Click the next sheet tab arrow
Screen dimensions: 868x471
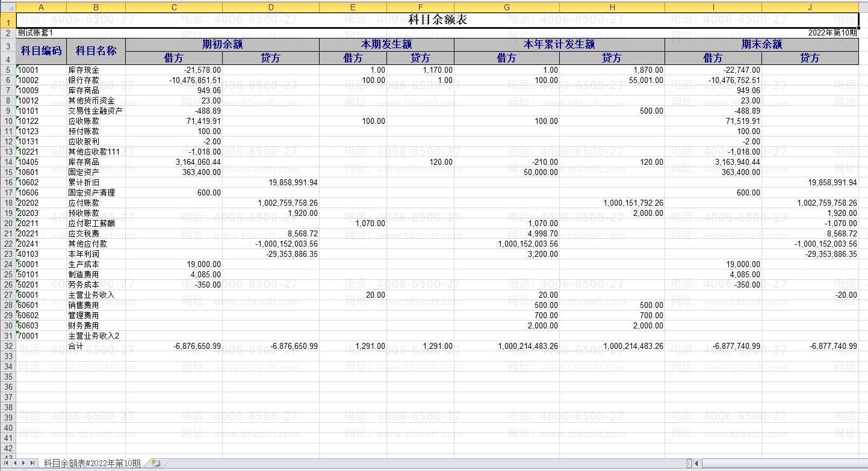pos(24,463)
